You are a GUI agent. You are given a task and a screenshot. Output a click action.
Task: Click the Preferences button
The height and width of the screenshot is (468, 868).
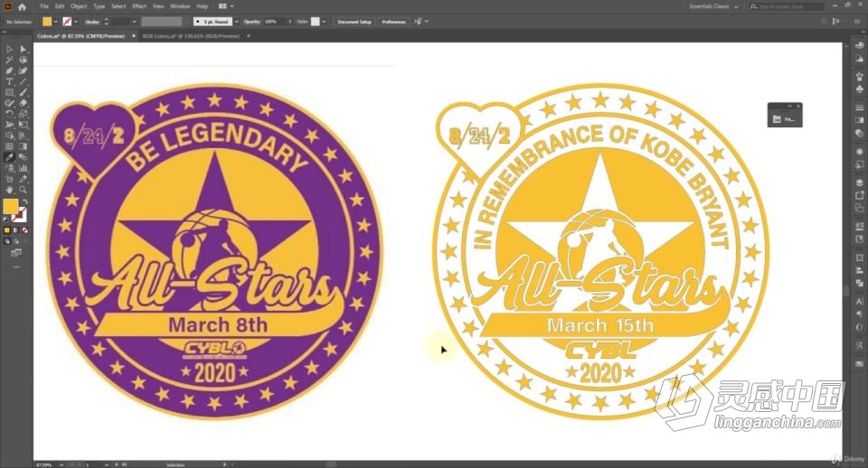coord(393,22)
